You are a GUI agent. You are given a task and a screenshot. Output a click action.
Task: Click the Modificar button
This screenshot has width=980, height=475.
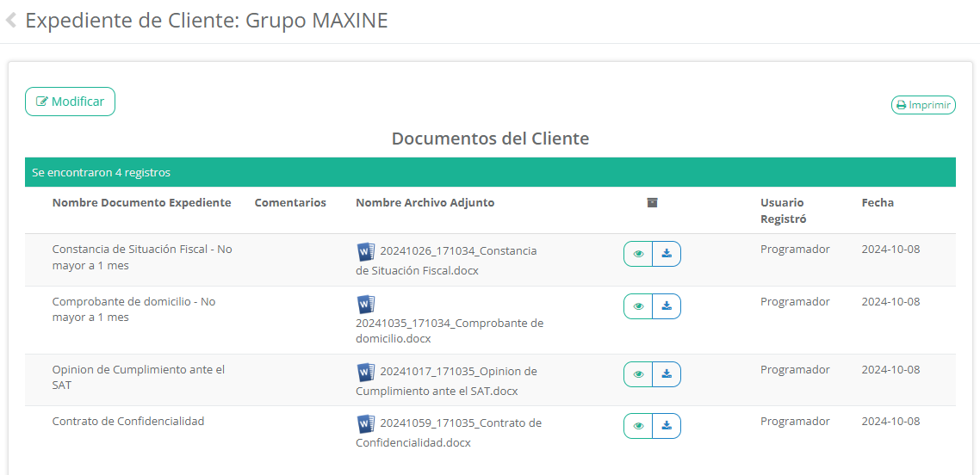70,102
